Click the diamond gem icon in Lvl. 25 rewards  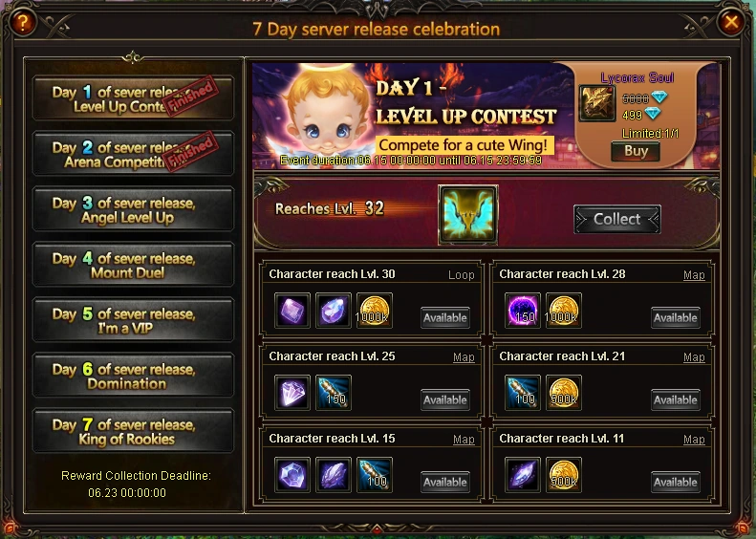292,393
